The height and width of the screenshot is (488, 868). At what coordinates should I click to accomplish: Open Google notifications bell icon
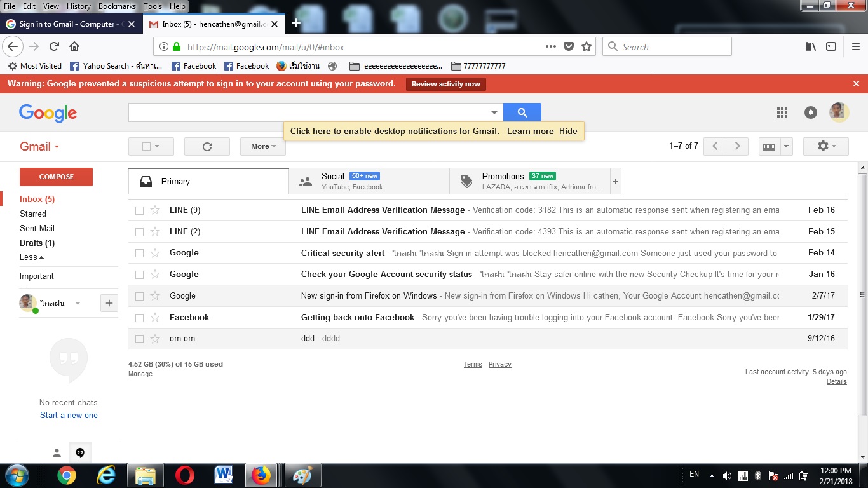click(811, 112)
